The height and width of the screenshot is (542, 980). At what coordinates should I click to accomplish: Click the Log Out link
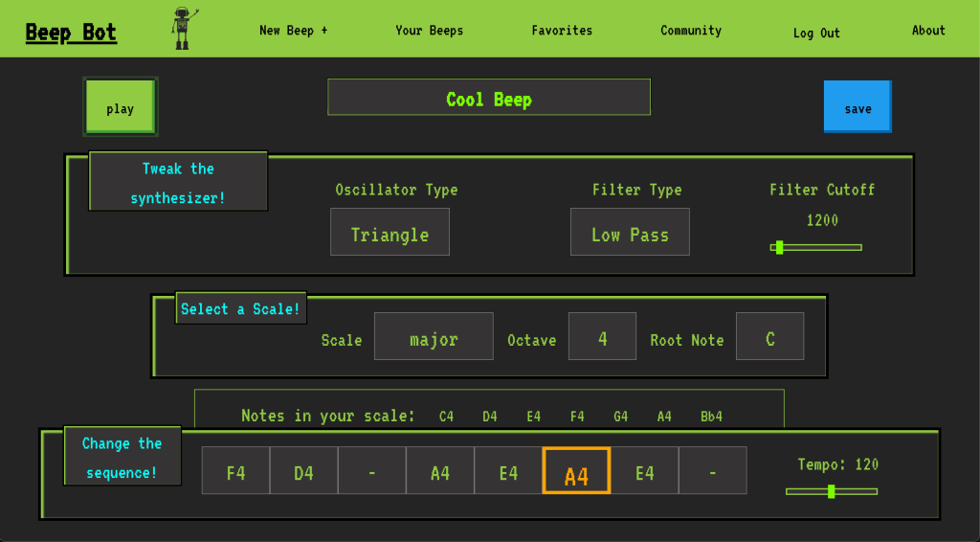click(x=816, y=33)
